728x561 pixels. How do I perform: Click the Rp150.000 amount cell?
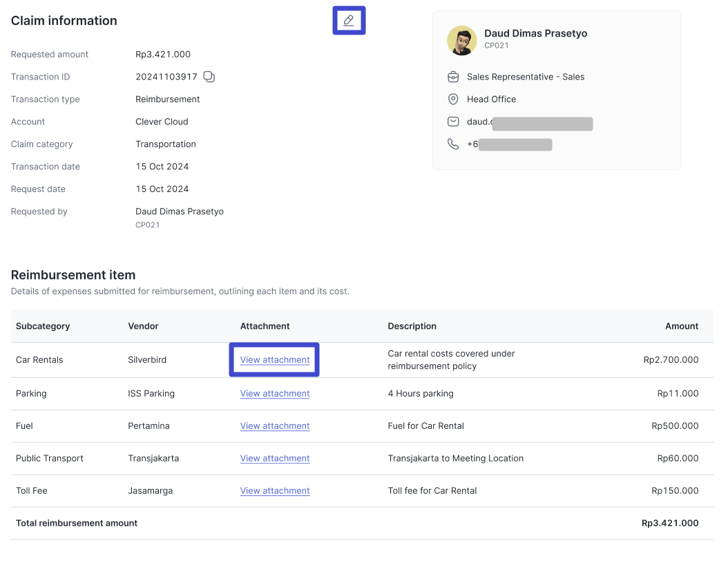click(x=675, y=491)
